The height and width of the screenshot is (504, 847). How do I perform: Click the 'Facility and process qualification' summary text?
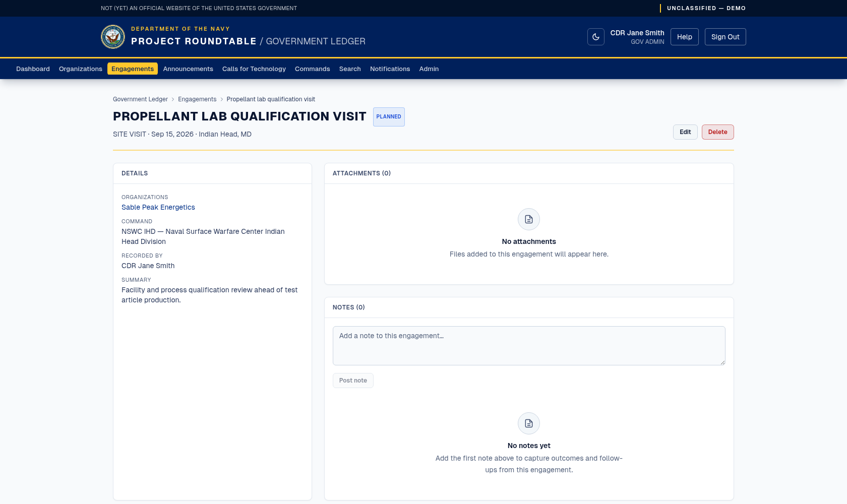pos(209,295)
